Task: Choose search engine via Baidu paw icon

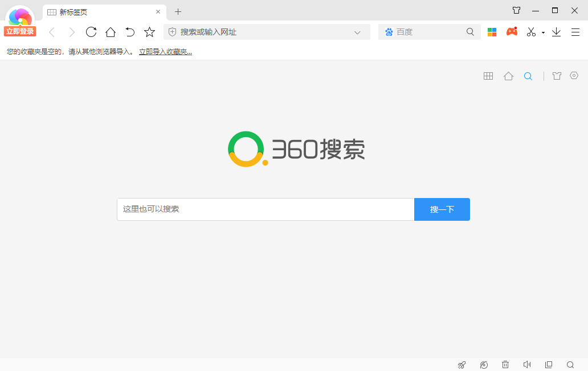Action: (x=389, y=32)
